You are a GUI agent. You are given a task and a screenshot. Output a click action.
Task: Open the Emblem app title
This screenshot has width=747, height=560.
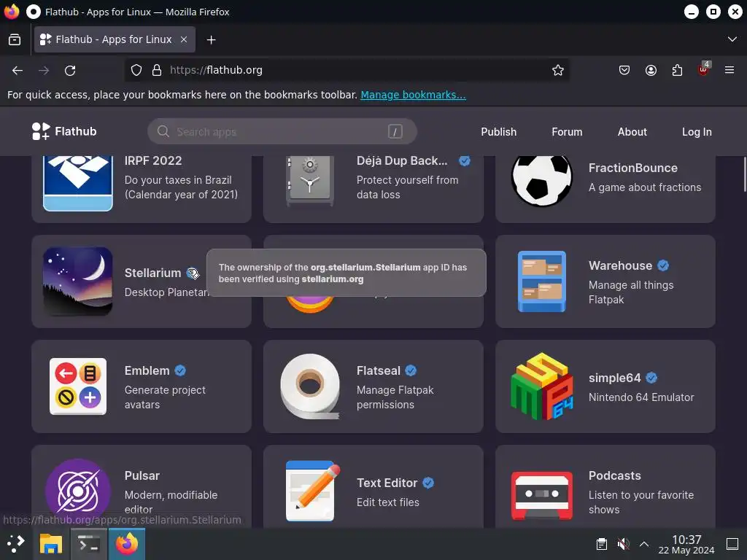pos(147,370)
